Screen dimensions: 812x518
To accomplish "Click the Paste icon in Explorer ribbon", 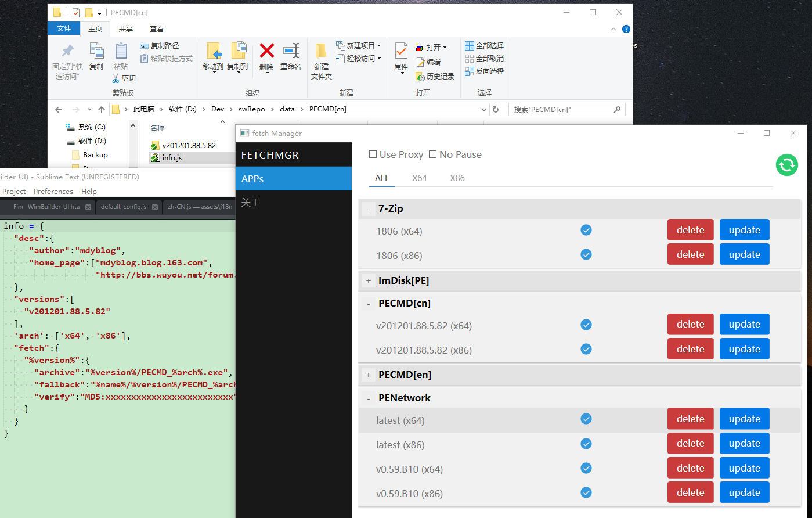I will pyautogui.click(x=121, y=51).
